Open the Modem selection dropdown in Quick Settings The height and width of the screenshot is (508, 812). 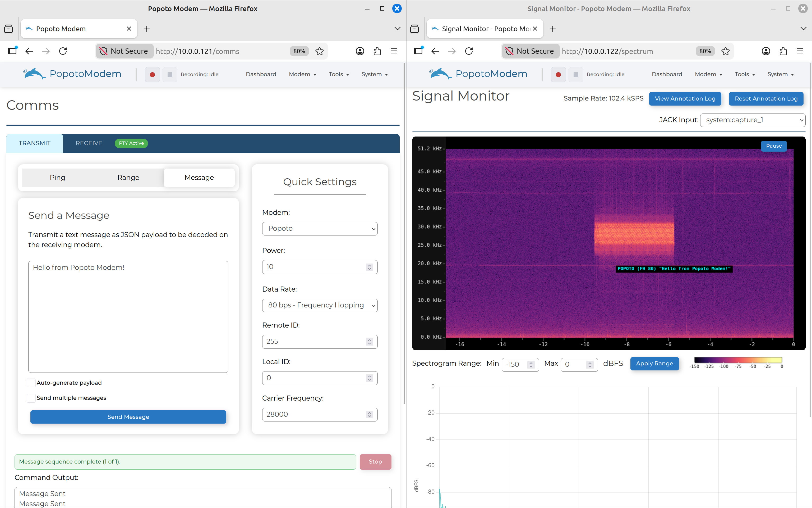(320, 229)
